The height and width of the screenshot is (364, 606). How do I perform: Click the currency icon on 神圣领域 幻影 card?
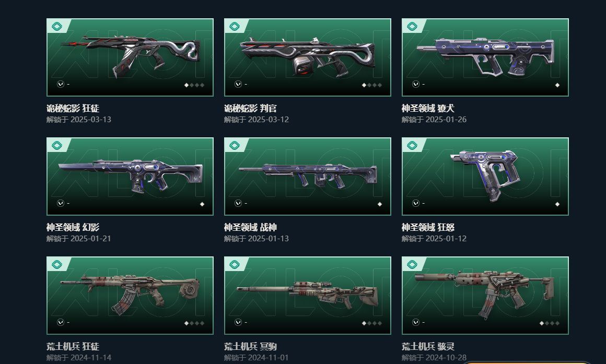point(61,203)
